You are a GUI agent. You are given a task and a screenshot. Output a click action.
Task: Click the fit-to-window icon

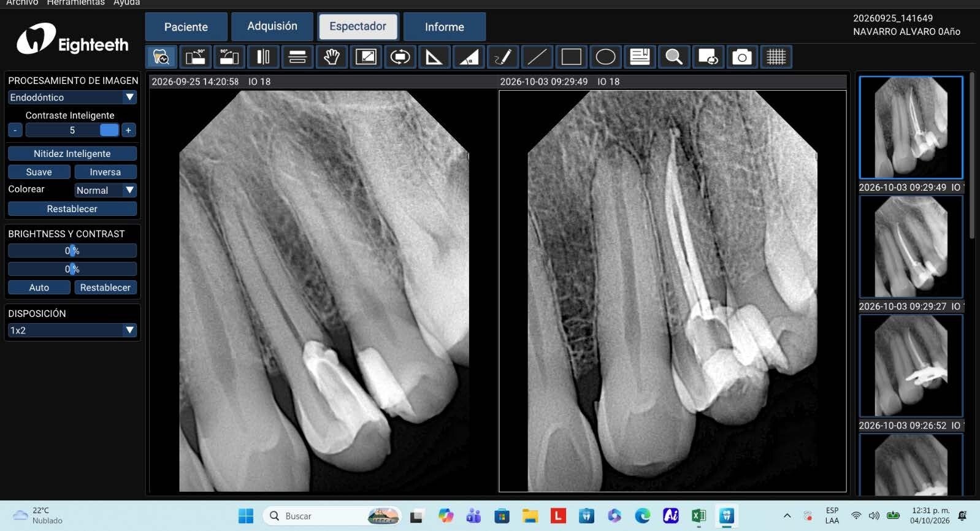(366, 57)
